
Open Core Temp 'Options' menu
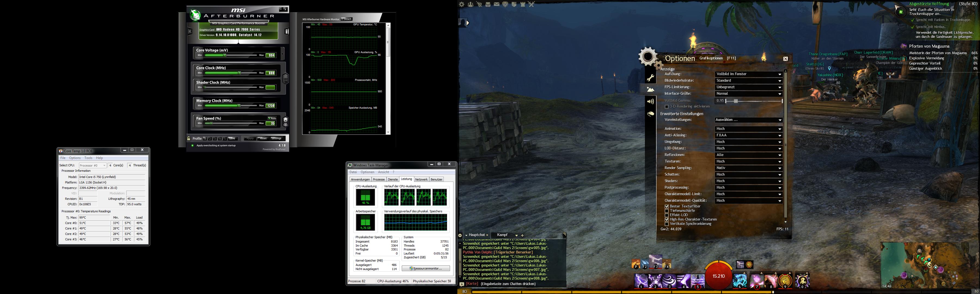pyautogui.click(x=75, y=158)
